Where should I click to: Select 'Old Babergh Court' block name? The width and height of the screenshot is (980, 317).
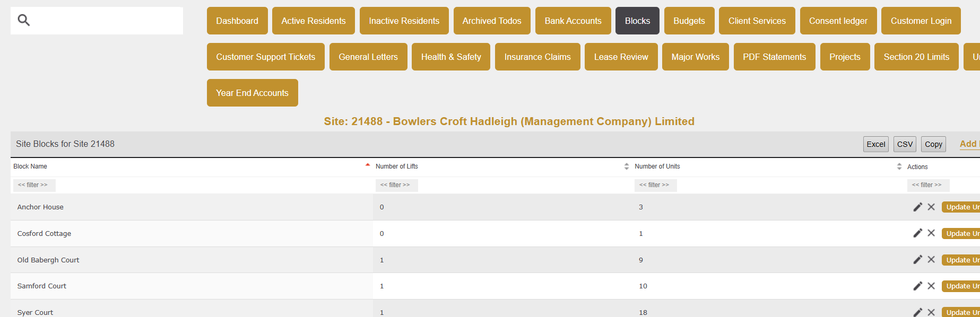[48, 260]
